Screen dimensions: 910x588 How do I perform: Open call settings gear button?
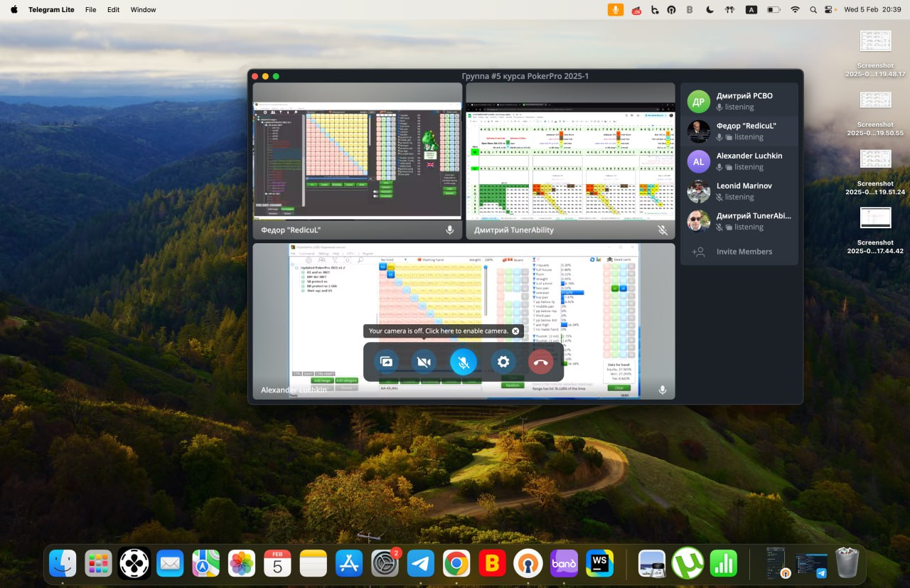point(503,362)
